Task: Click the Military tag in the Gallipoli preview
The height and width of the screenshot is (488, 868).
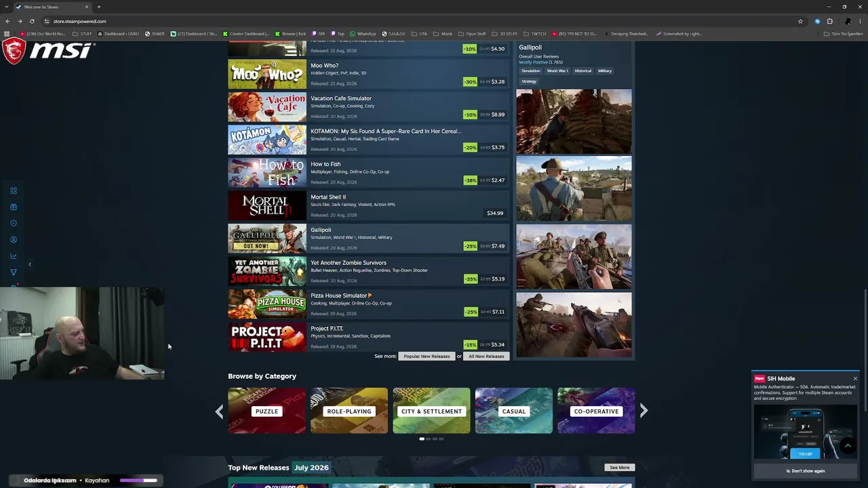Action: click(605, 70)
